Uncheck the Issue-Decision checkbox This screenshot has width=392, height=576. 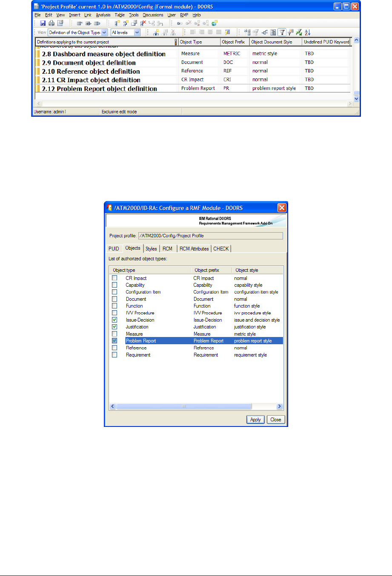114,320
